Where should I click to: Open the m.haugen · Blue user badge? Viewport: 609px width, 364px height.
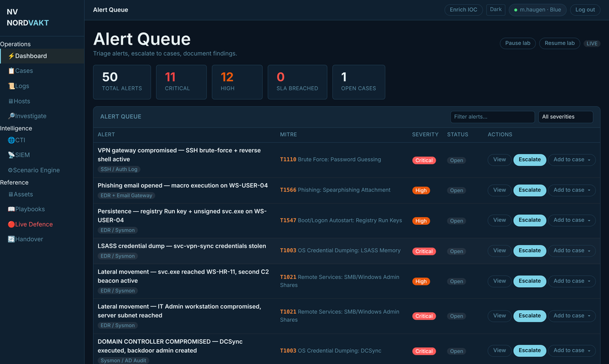538,10
